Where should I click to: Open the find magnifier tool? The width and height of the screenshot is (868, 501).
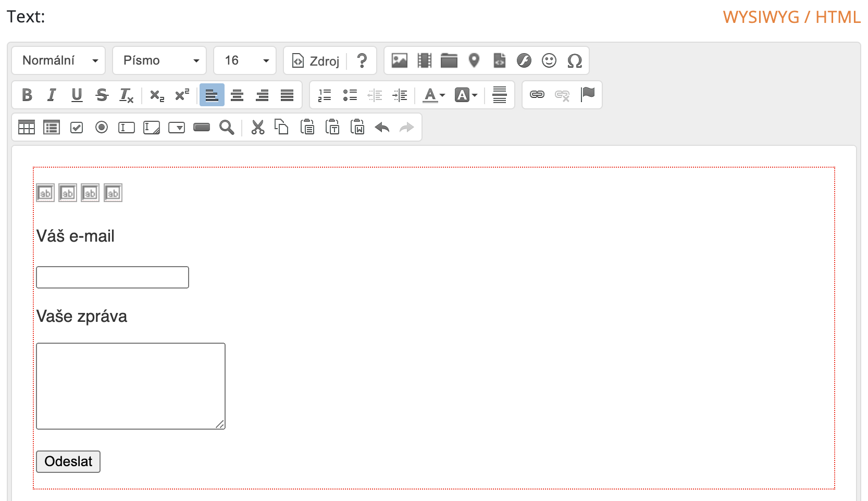point(227,128)
